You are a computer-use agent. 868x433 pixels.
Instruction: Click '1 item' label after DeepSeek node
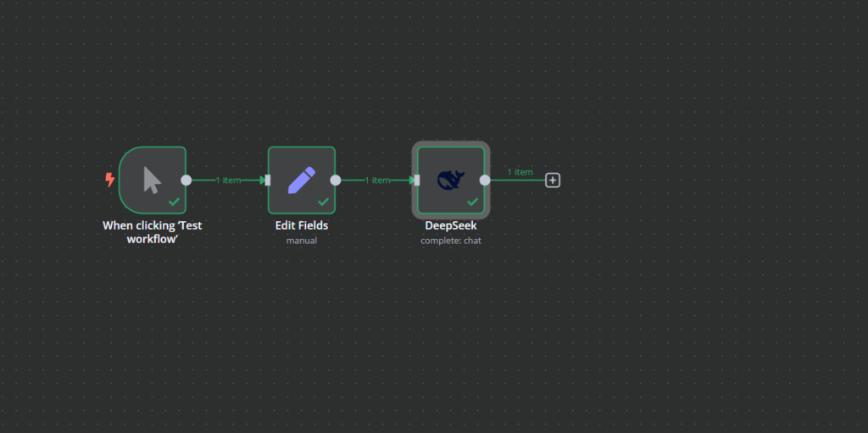(x=520, y=172)
